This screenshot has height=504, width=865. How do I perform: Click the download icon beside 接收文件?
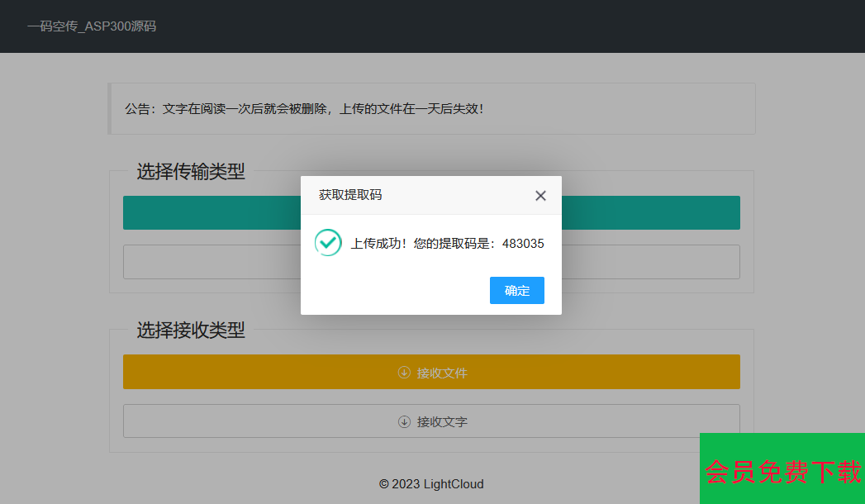[x=404, y=373]
